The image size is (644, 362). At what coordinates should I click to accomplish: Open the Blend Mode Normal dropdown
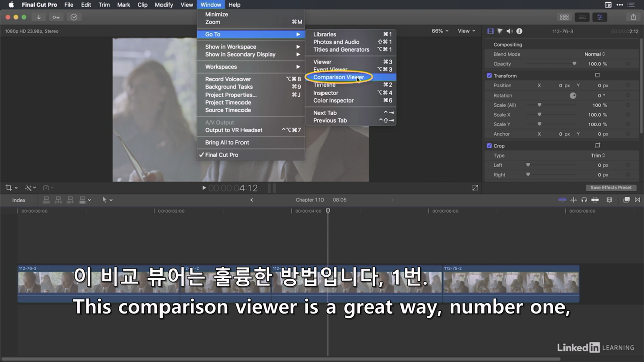[x=595, y=54]
